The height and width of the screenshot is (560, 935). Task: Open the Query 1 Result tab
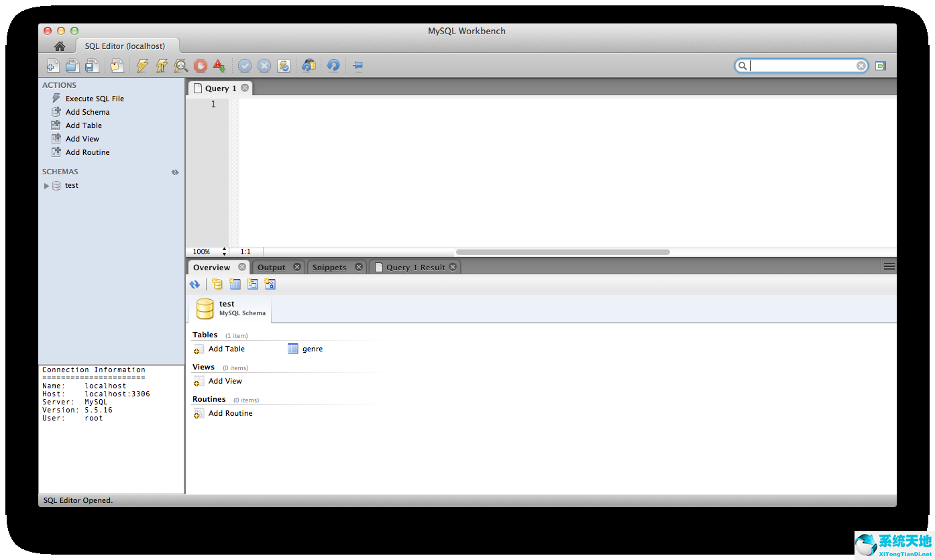click(x=414, y=266)
